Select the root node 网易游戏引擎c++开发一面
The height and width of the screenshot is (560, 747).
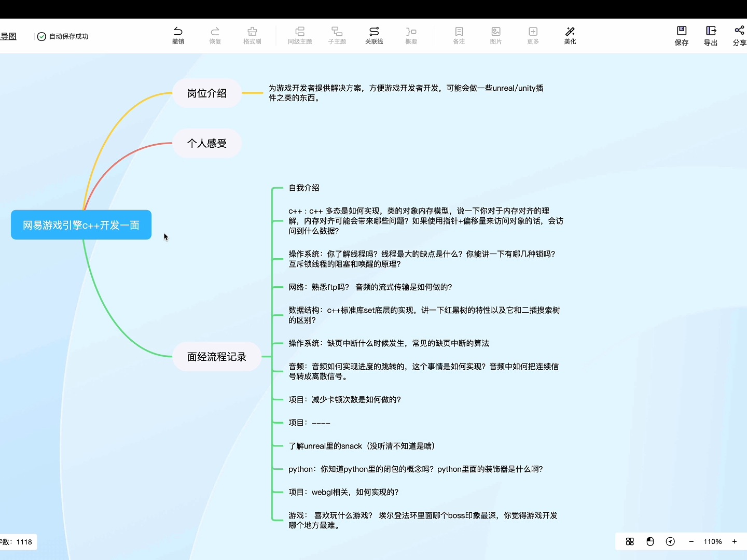[81, 225]
